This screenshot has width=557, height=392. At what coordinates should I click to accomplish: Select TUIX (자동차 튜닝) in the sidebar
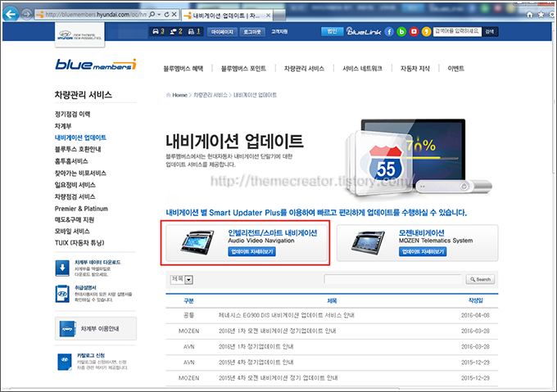click(79, 243)
